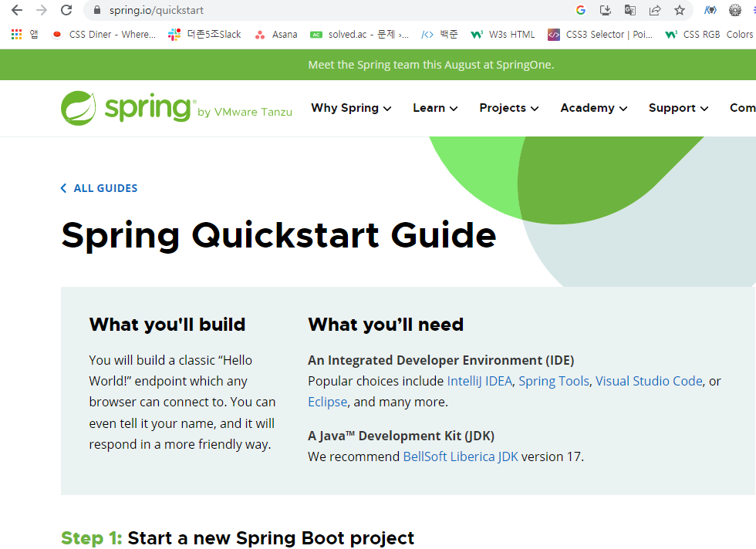The height and width of the screenshot is (549, 756).
Task: Open the translate page icon
Action: click(x=629, y=10)
